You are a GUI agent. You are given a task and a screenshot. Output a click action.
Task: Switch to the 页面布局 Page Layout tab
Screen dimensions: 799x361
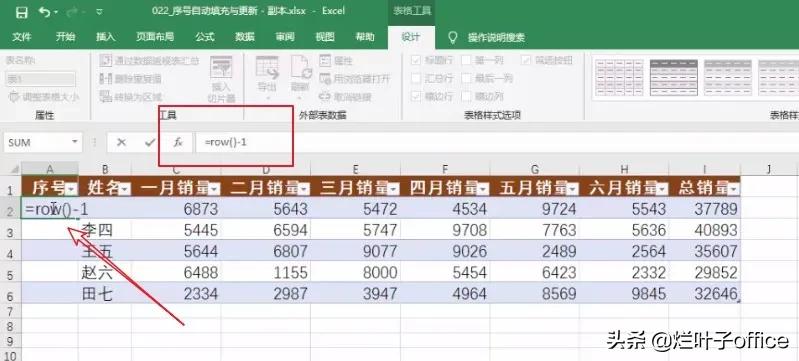point(155,37)
